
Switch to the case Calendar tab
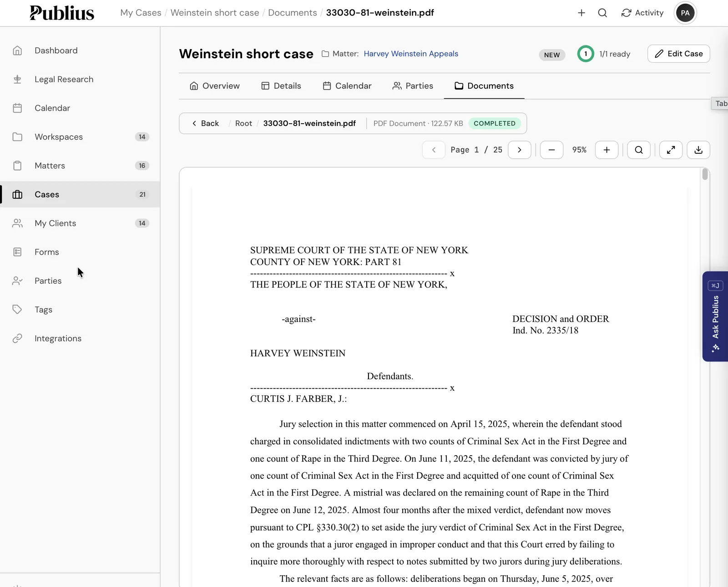[347, 86]
